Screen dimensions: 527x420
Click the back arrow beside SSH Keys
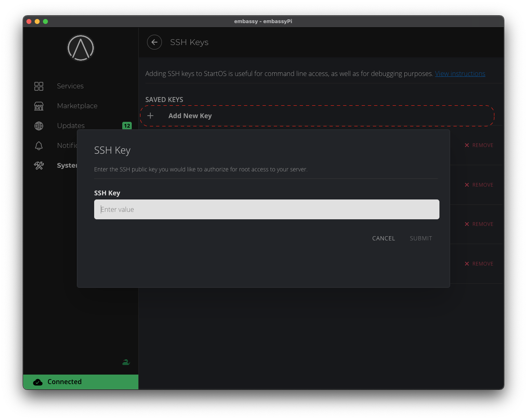(x=154, y=42)
